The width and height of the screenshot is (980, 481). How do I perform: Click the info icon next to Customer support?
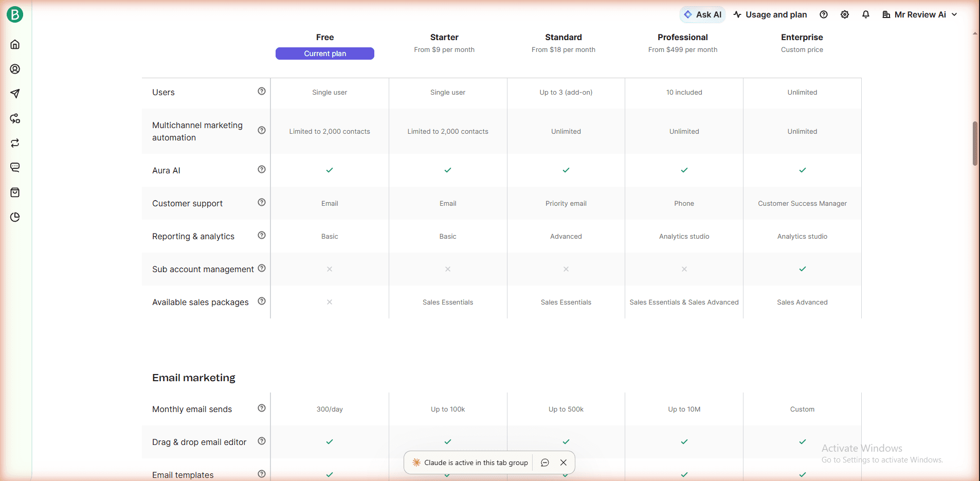262,202
